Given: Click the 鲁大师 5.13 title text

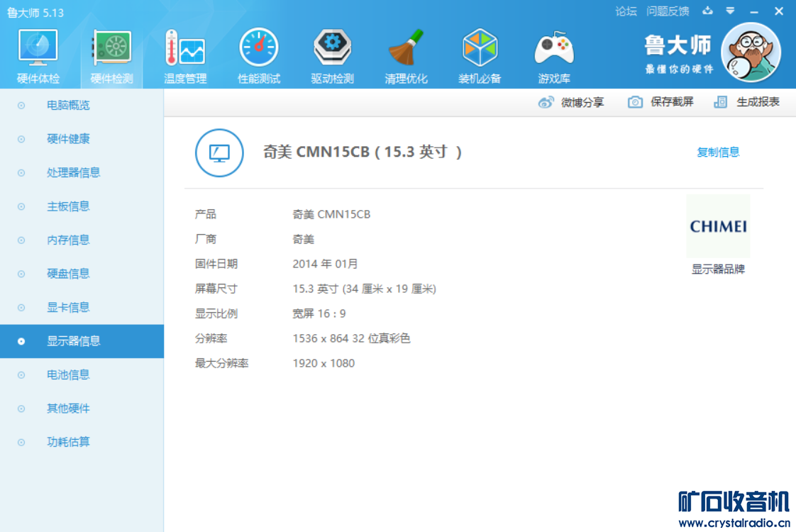Looking at the screenshot, I should coord(35,13).
